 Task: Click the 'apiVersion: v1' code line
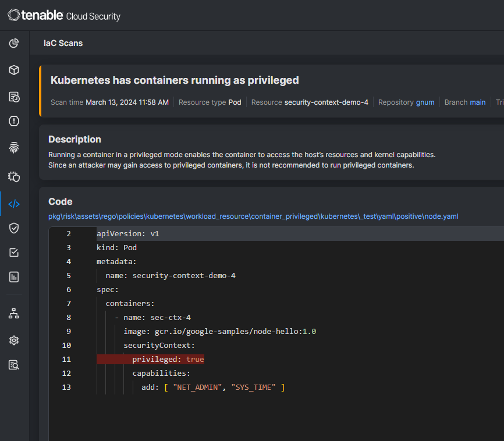pos(128,234)
